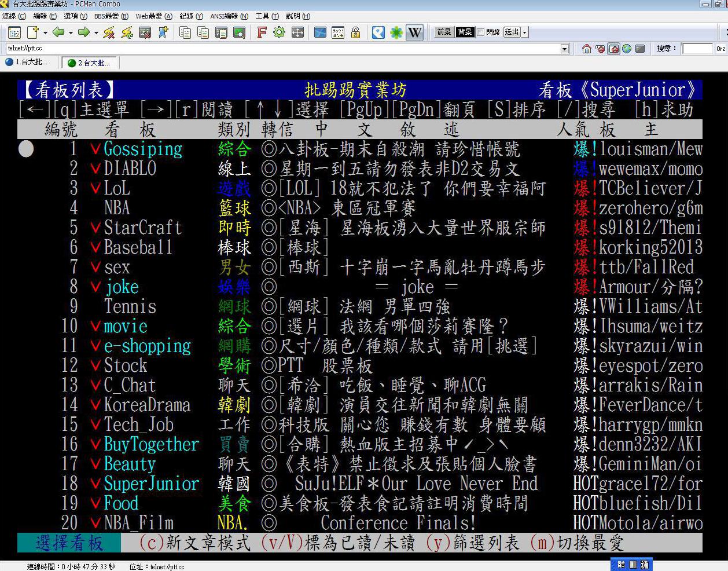
Task: Select the DIABLO board row
Action: pos(360,169)
